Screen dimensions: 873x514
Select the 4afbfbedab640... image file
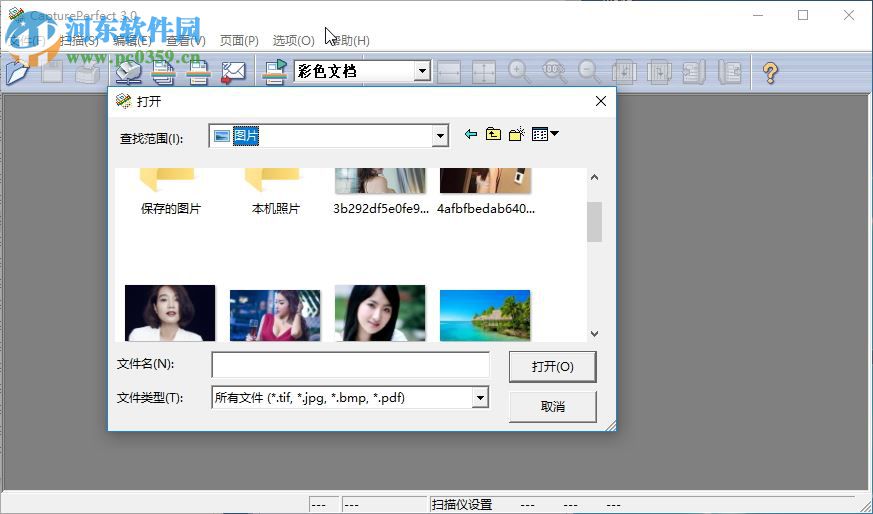point(485,192)
